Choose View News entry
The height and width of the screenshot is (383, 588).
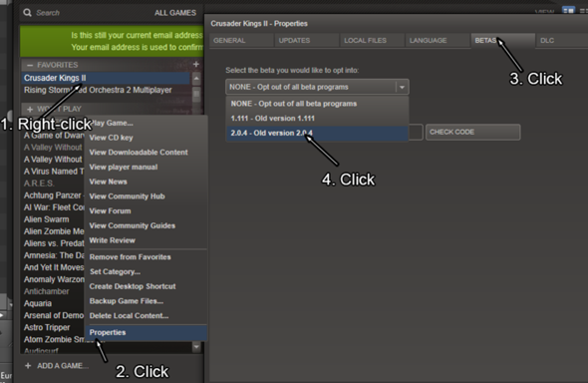pyautogui.click(x=108, y=182)
